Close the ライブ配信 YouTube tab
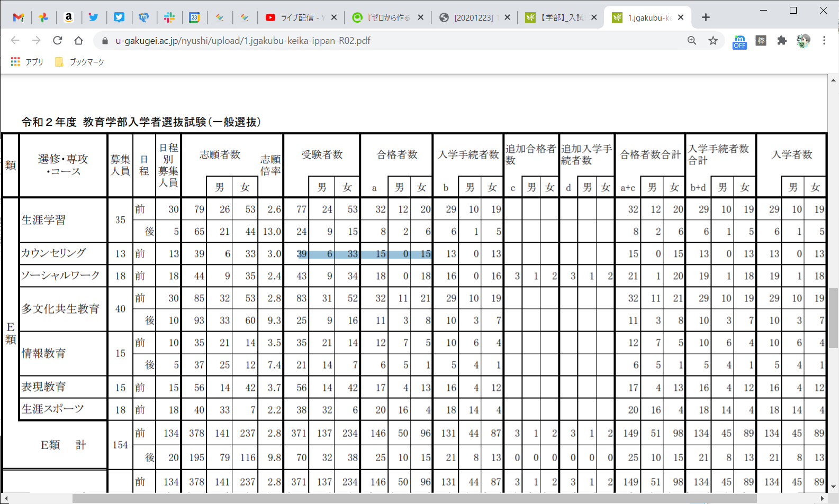 point(334,17)
